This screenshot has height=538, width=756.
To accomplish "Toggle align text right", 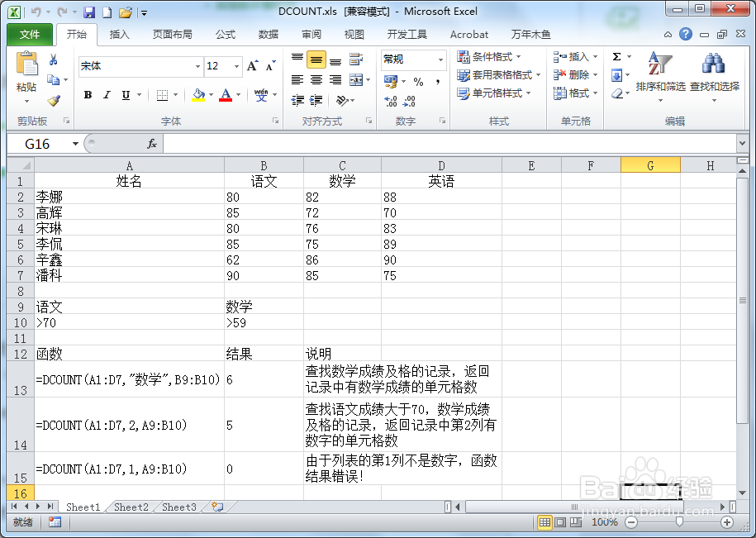I will point(335,80).
